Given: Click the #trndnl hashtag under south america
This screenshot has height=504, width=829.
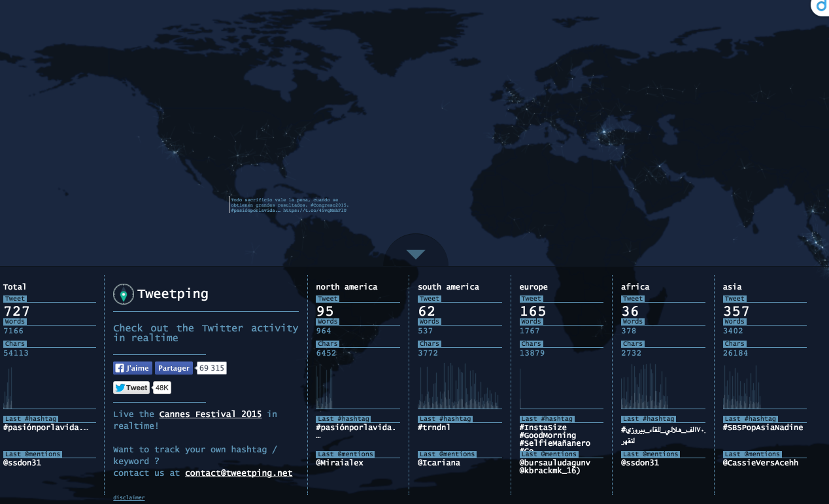Looking at the screenshot, I should coord(434,428).
